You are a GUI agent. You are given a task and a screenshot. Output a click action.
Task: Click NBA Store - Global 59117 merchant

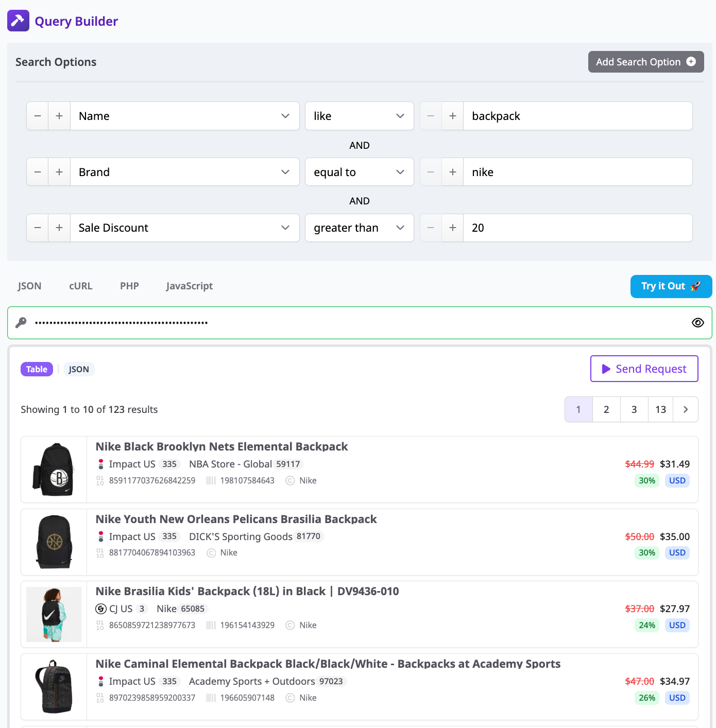click(246, 464)
